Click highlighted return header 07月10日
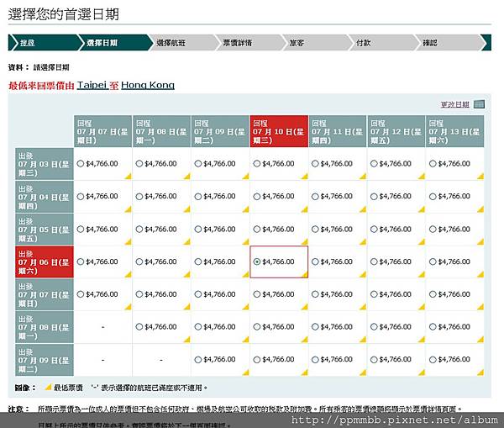 coord(279,131)
